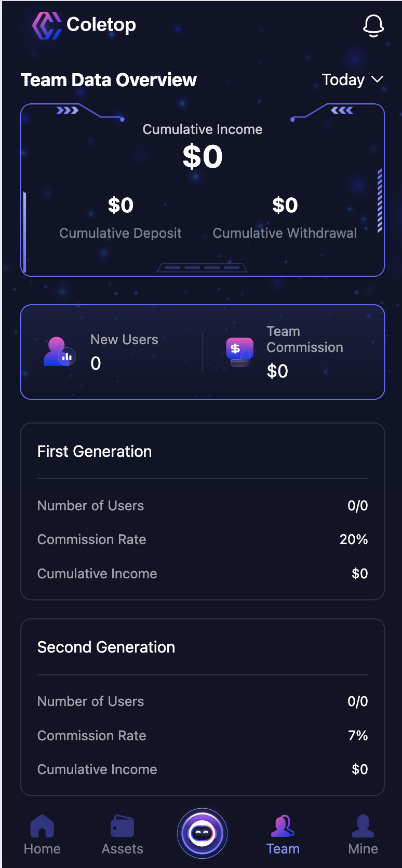Click the Cumulative Withdrawal amount
Image resolution: width=402 pixels, height=868 pixels.
tap(285, 206)
